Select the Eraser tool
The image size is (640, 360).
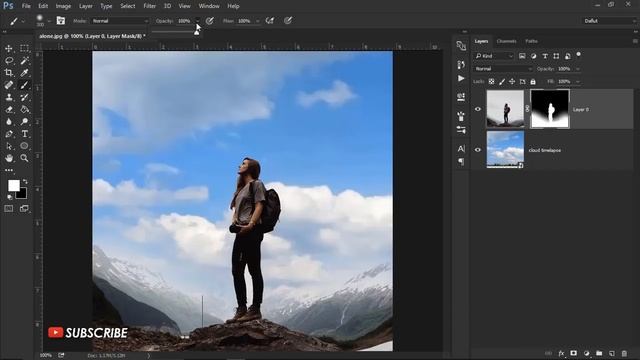9,109
